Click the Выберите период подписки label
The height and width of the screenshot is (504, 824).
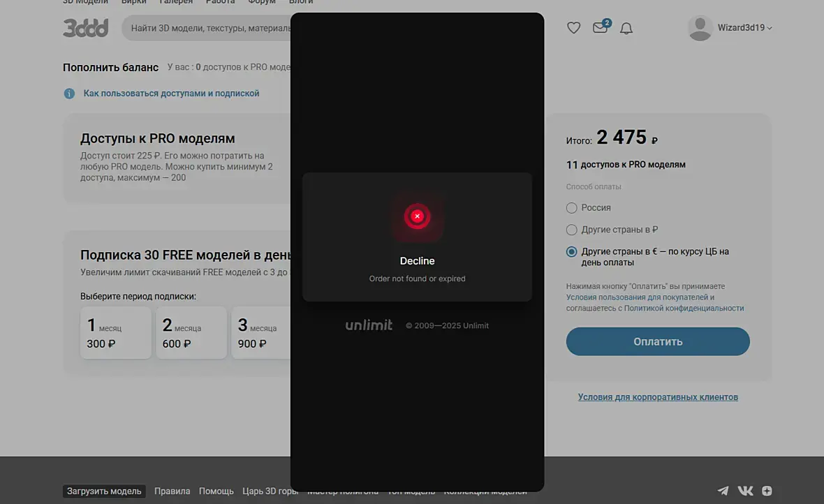(x=138, y=297)
